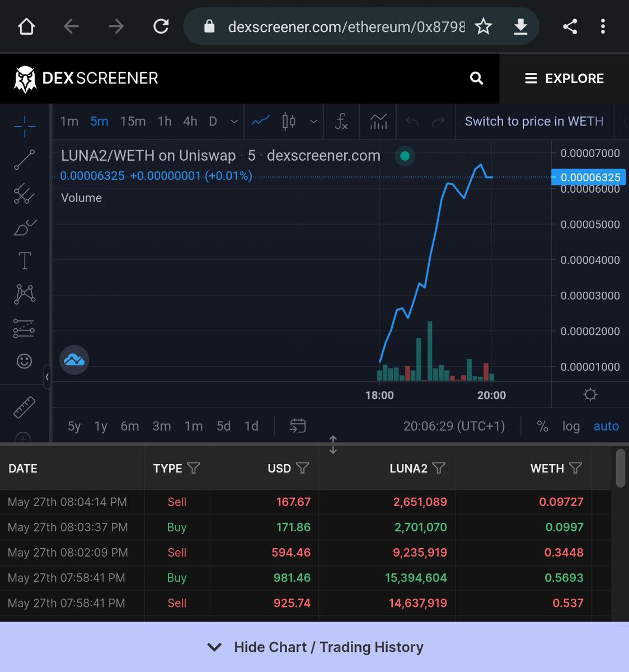Toggle the log scale option

[x=571, y=426]
